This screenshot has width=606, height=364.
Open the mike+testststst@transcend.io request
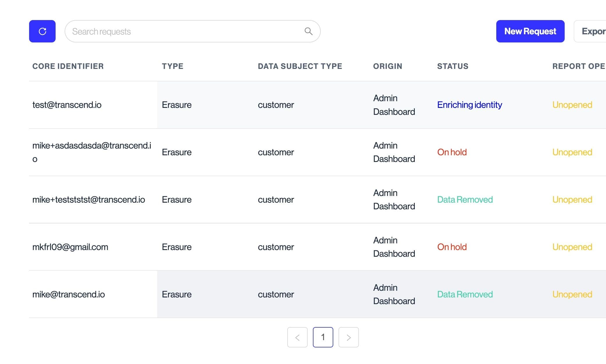tap(88, 200)
